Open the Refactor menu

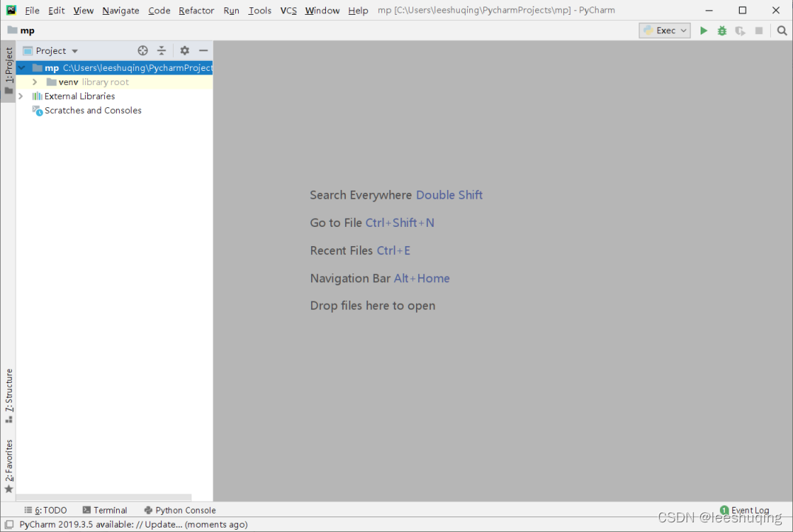(x=197, y=10)
